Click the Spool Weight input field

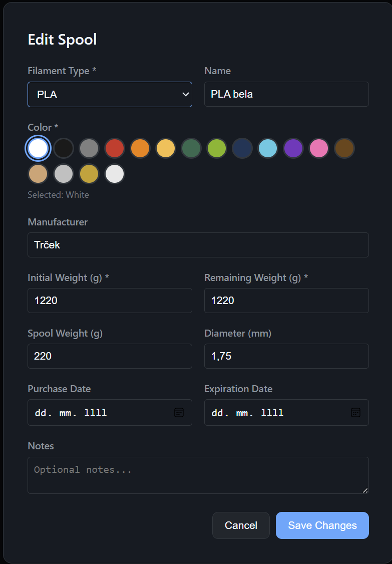point(110,356)
